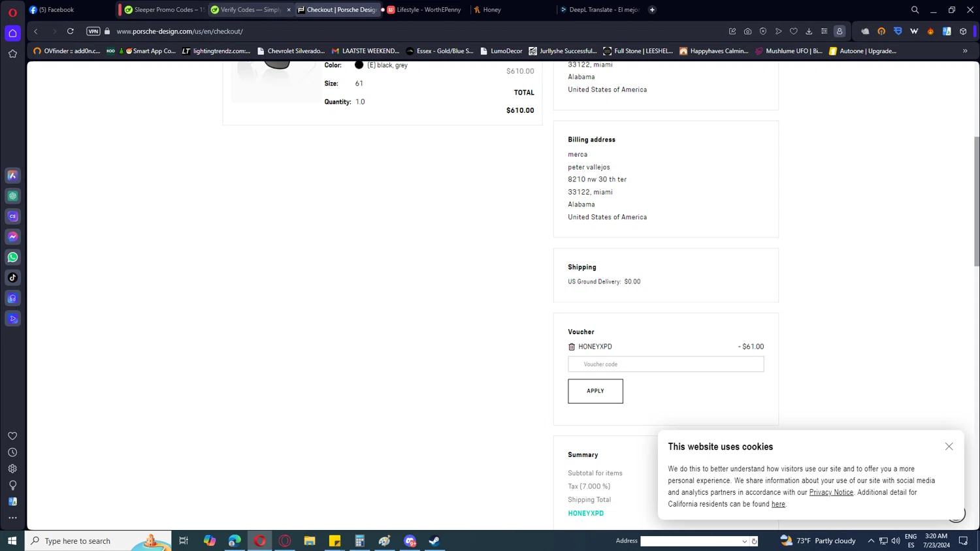Open the Opera player arrow icon
The image size is (980, 551).
778,31
